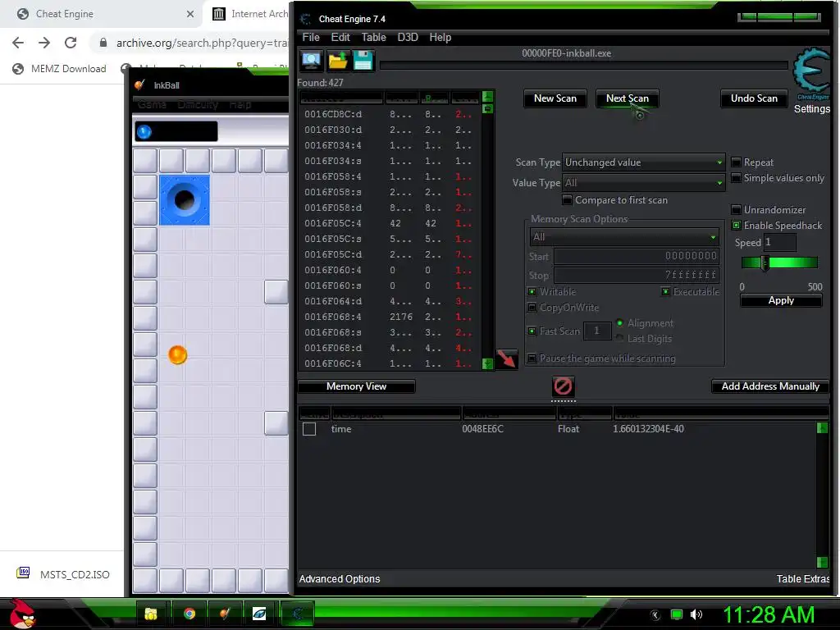
Task: Select the Last Digits radio button
Action: (x=620, y=338)
